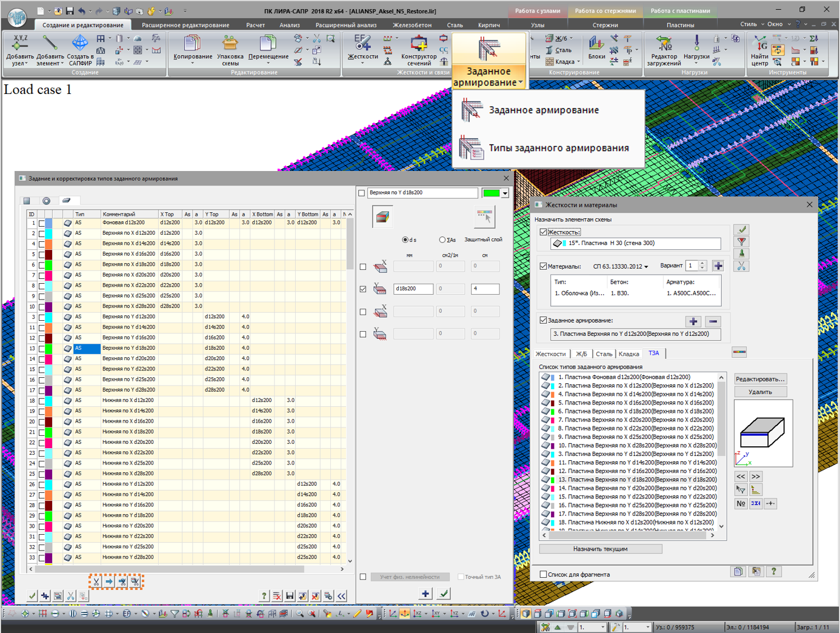Open the green color dropdown arrow
The height and width of the screenshot is (633, 840).
click(504, 193)
